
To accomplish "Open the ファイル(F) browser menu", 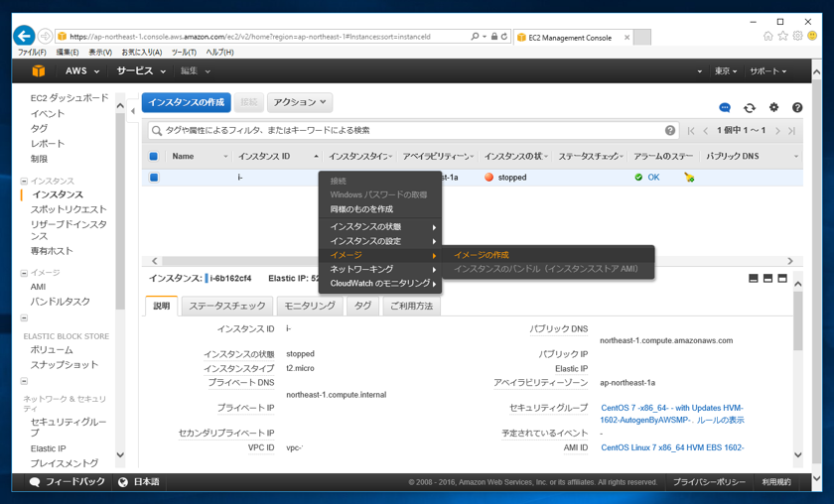I will point(32,53).
